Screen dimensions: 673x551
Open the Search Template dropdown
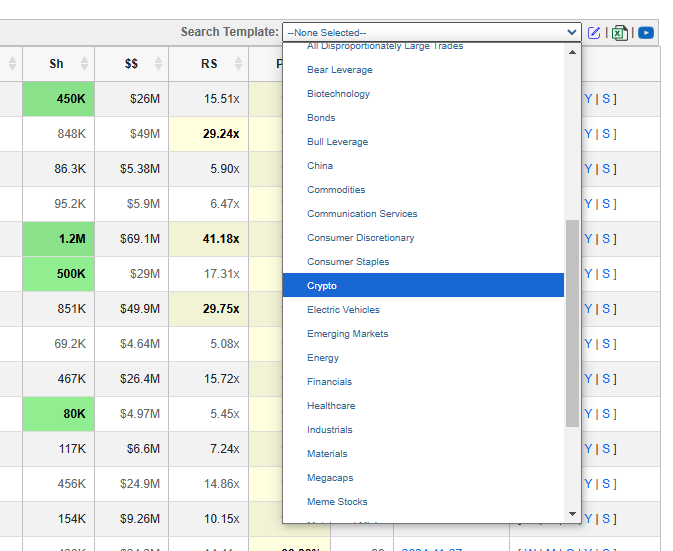pos(431,33)
